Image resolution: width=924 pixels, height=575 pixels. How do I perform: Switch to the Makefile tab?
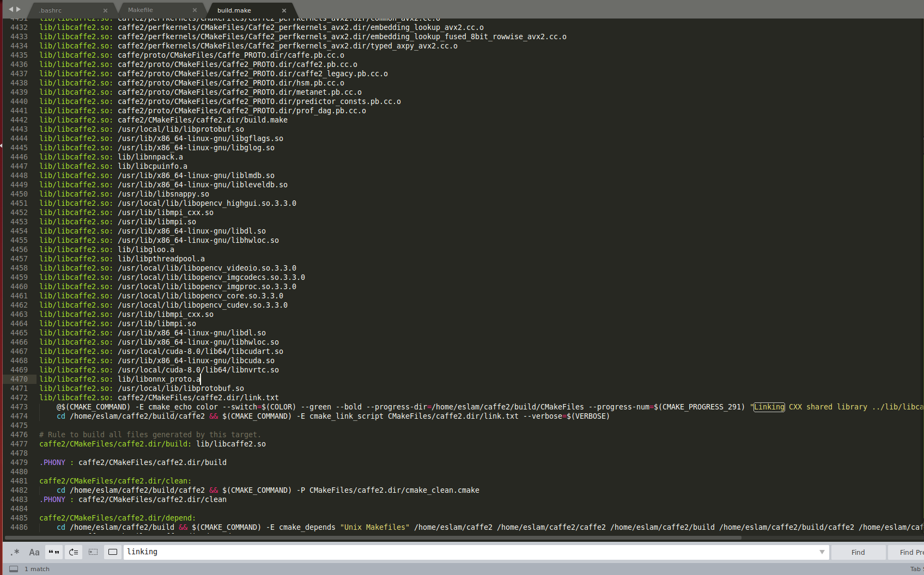[x=141, y=9]
